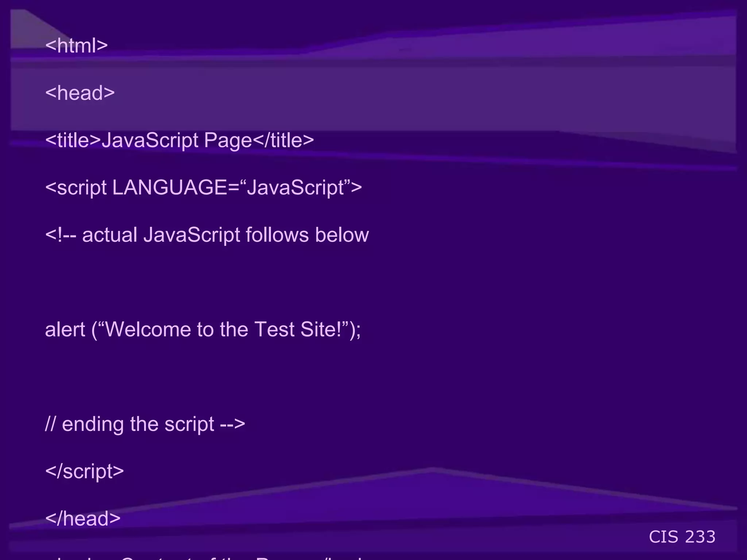
Task: Click the LANGUAGE attribute name
Action: coord(170,188)
